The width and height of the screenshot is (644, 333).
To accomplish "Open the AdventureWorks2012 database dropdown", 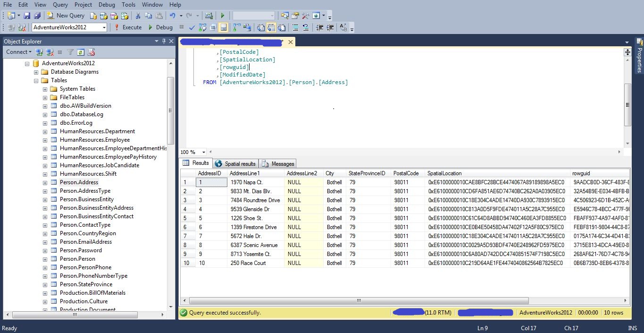I will 104,27.
